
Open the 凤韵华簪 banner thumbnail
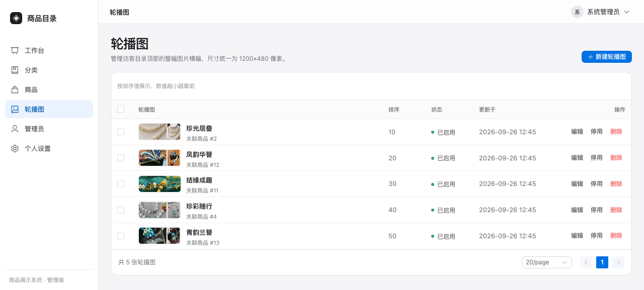click(159, 158)
